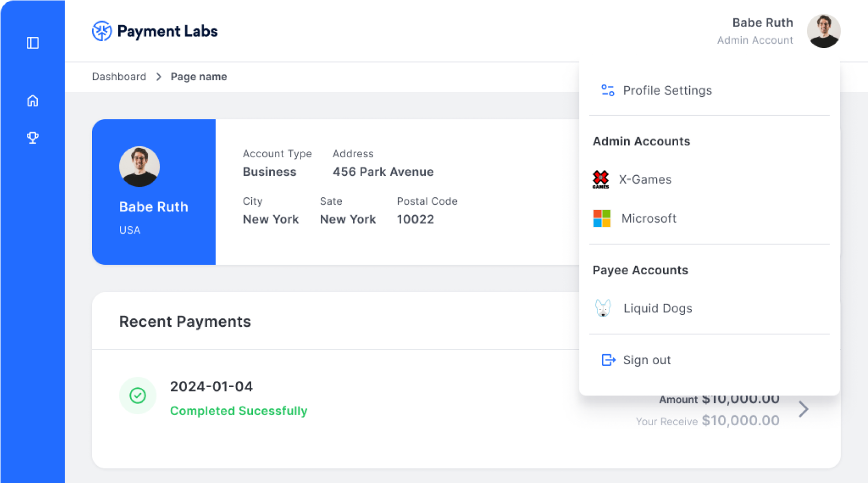Click the Payment Labs logo icon
Viewport: 868px width, 483px height.
[102, 31]
